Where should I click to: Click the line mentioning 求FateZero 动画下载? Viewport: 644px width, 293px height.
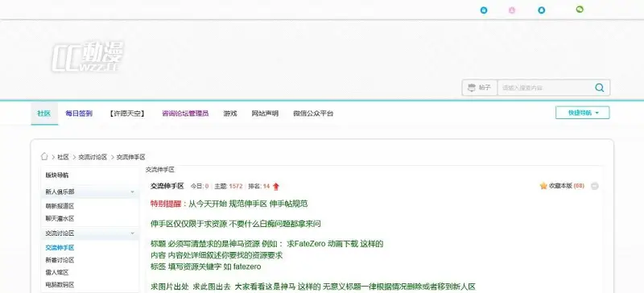tap(267, 244)
